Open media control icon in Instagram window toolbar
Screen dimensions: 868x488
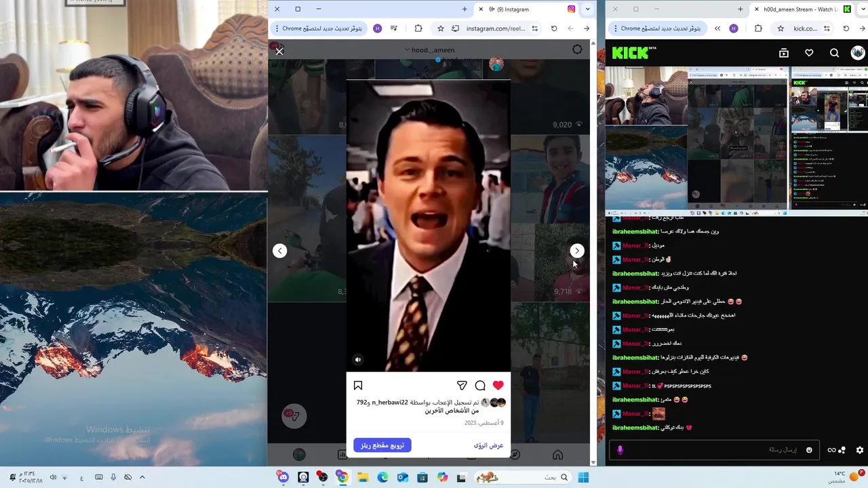[393, 28]
